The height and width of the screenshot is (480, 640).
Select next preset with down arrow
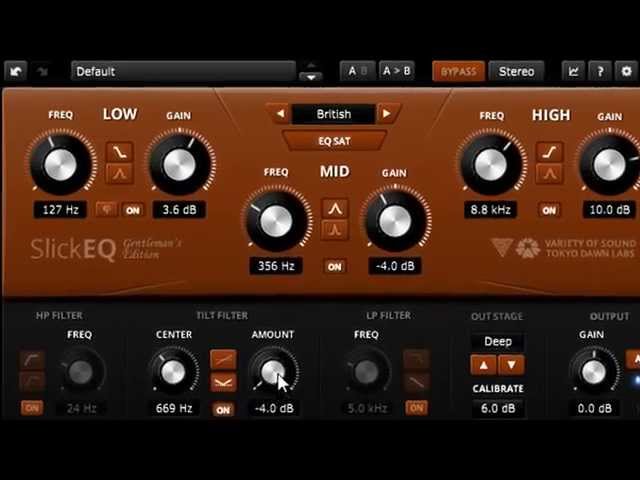tap(311, 77)
